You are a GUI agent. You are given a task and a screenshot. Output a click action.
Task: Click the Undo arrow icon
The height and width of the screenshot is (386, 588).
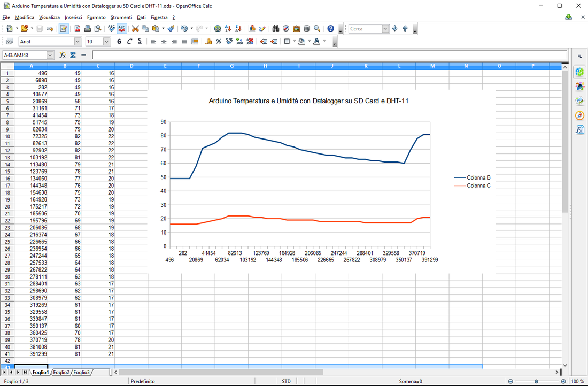click(x=184, y=28)
